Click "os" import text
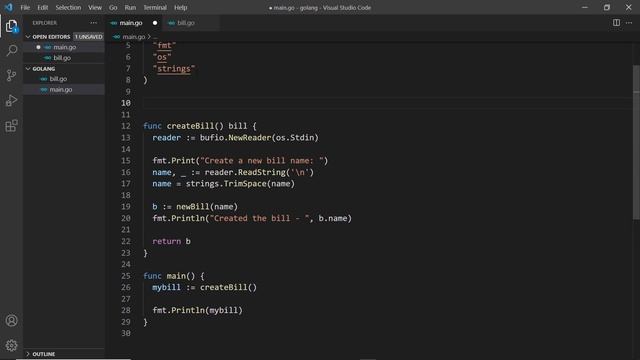Viewport: 640px width, 360px height. (x=162, y=57)
